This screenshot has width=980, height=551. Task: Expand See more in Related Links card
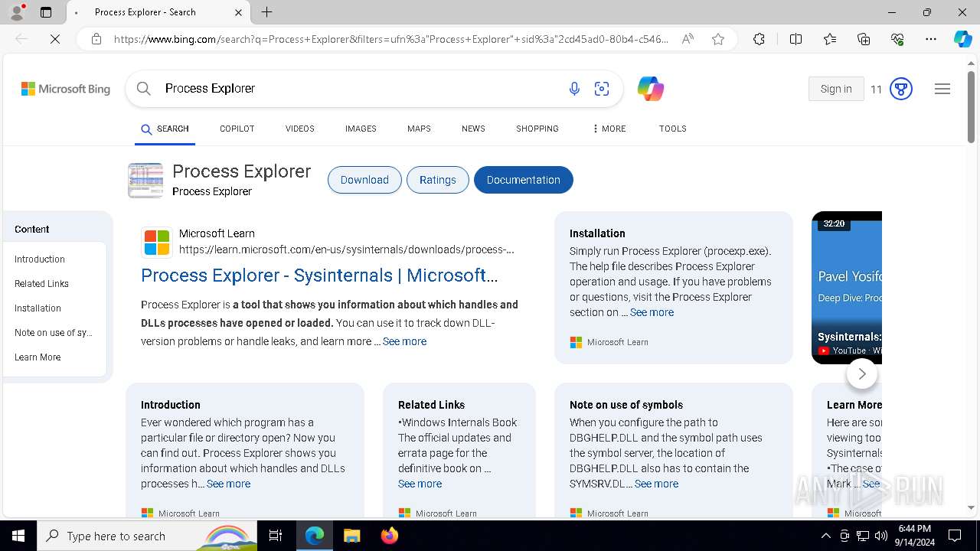[420, 484]
